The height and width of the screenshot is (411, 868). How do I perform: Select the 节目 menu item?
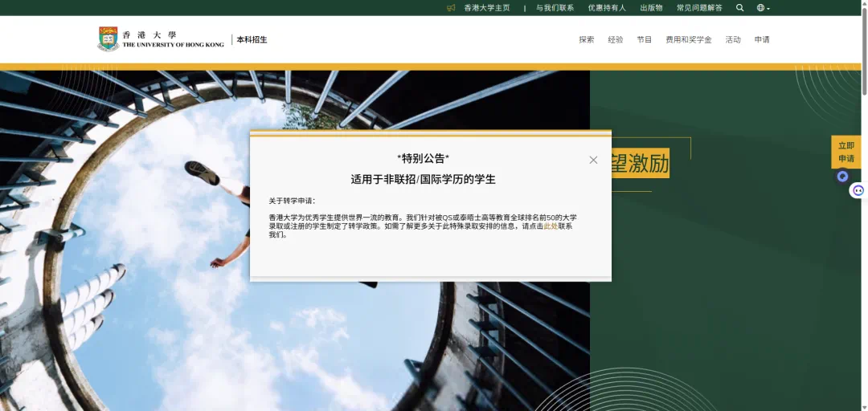645,39
